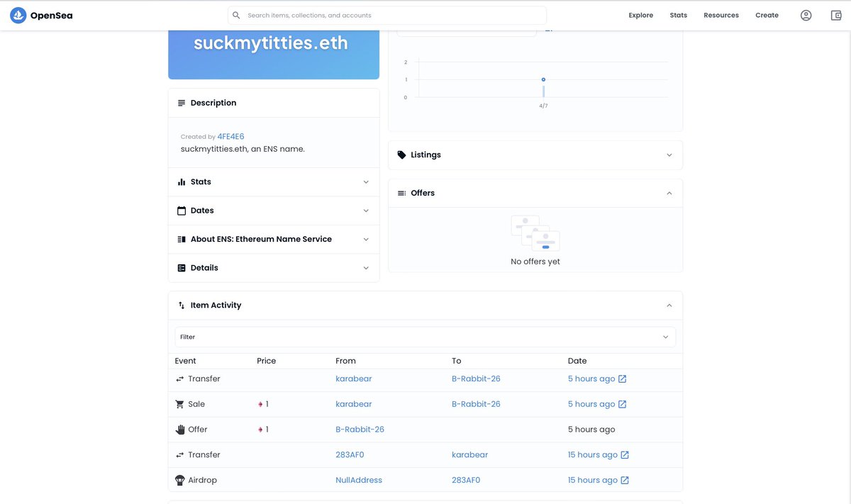Click the Date column header
This screenshot has height=504, width=851.
coord(577,361)
